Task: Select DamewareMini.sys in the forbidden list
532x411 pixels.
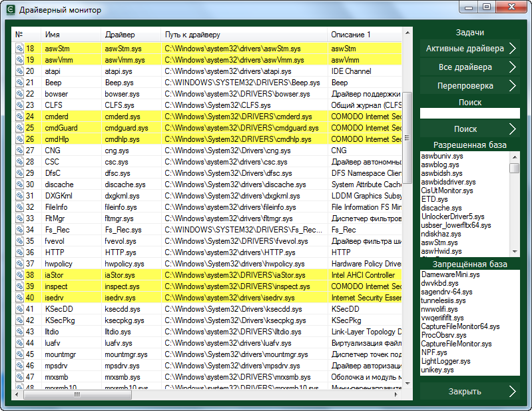Action: pos(449,274)
